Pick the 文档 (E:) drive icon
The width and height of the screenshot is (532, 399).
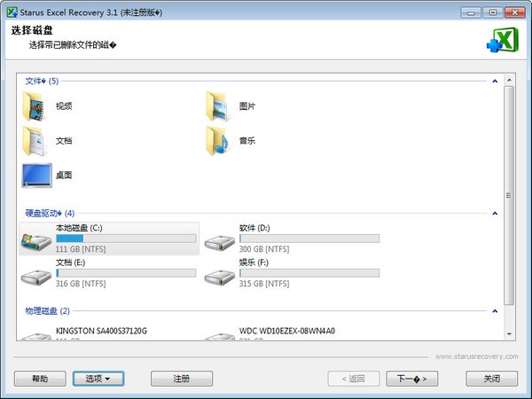[x=36, y=275]
